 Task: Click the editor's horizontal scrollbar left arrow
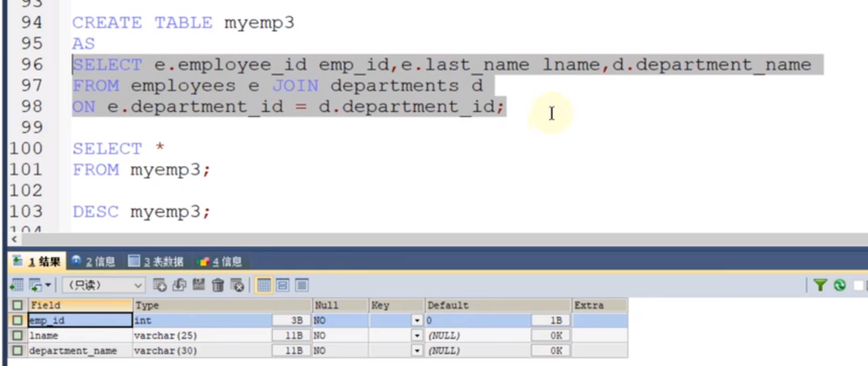[x=14, y=239]
